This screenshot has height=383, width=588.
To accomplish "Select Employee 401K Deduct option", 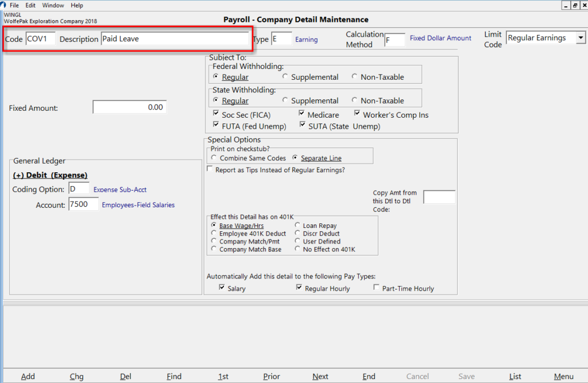I will coord(214,233).
